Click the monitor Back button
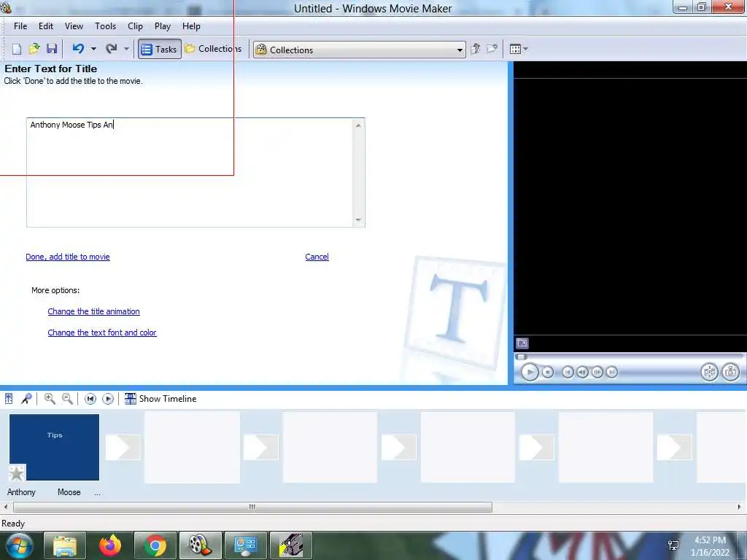The image size is (747, 560). tap(568, 372)
